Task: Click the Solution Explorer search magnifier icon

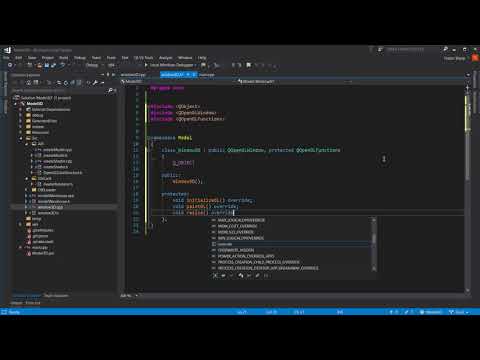Action: [x=109, y=90]
